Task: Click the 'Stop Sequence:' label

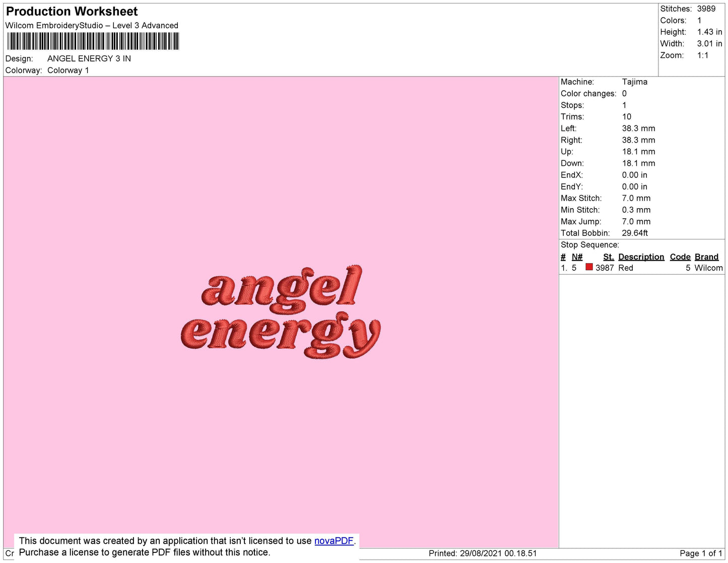Action: click(590, 245)
